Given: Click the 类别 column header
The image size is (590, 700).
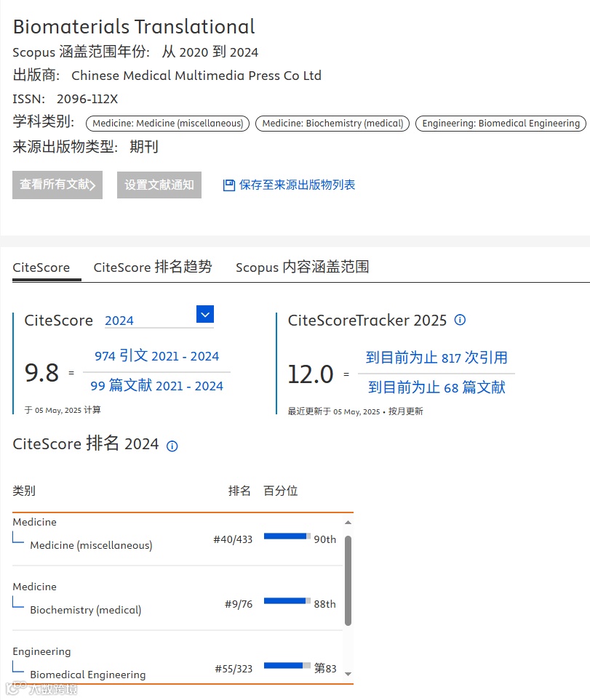Looking at the screenshot, I should tap(24, 491).
